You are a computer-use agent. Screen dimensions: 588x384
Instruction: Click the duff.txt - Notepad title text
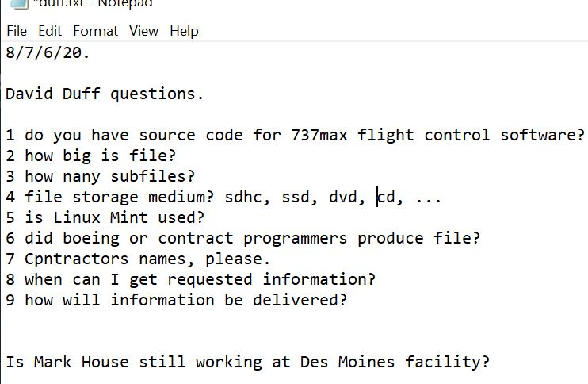coord(92,3)
